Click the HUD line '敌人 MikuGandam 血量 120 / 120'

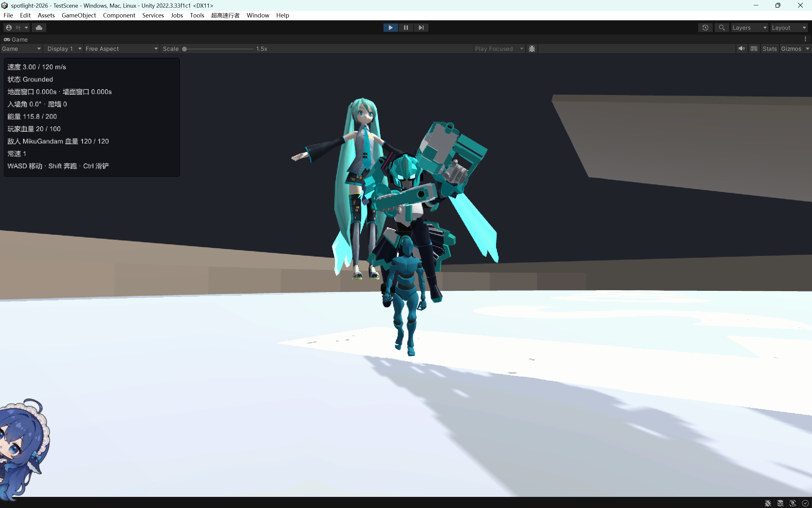pos(58,142)
